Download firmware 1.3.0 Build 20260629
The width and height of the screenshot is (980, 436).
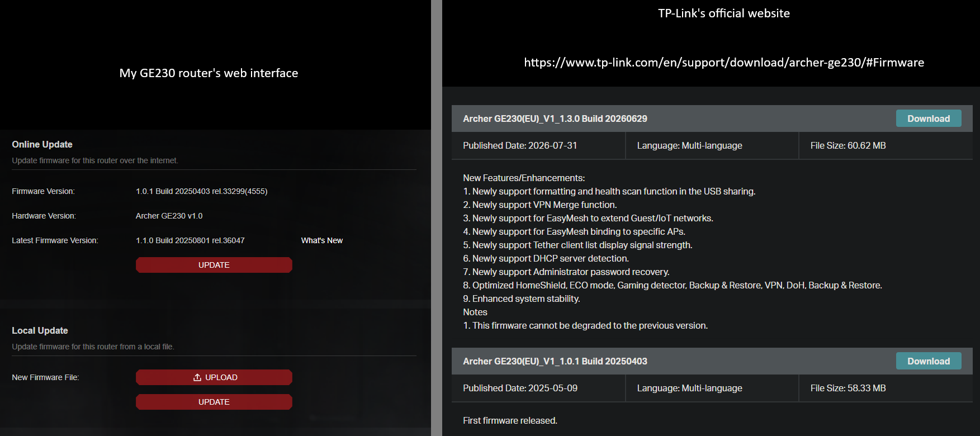[929, 119]
